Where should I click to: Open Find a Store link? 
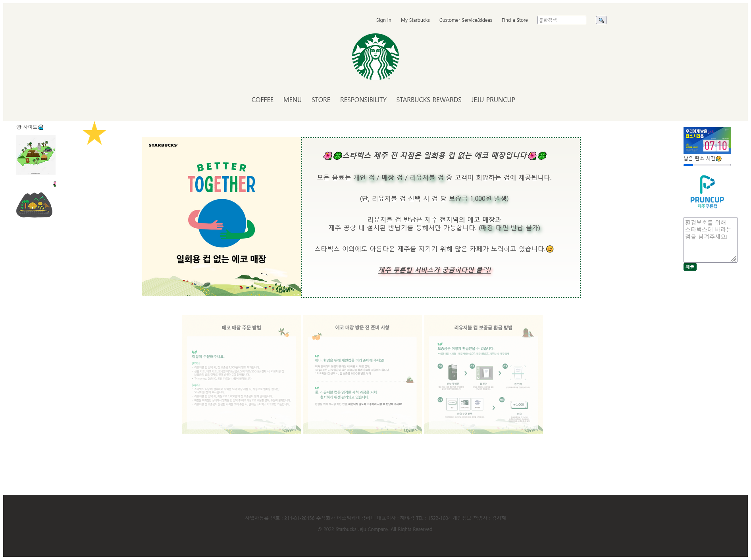tap(514, 20)
